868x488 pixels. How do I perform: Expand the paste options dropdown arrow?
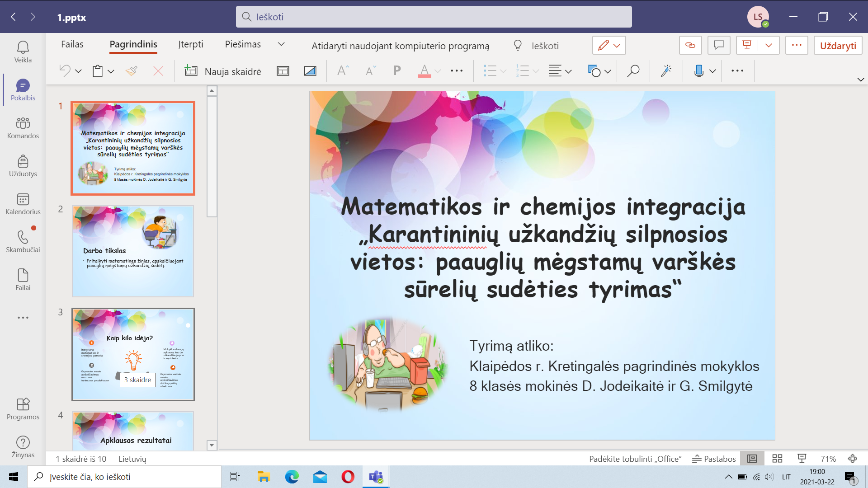click(111, 71)
